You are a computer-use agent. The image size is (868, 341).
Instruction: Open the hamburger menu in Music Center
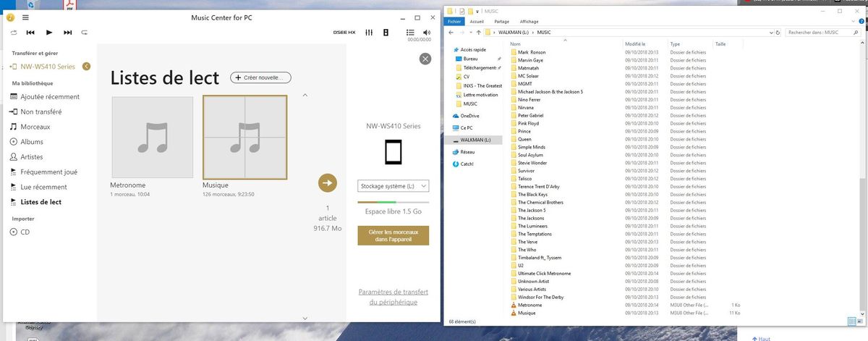(x=26, y=17)
